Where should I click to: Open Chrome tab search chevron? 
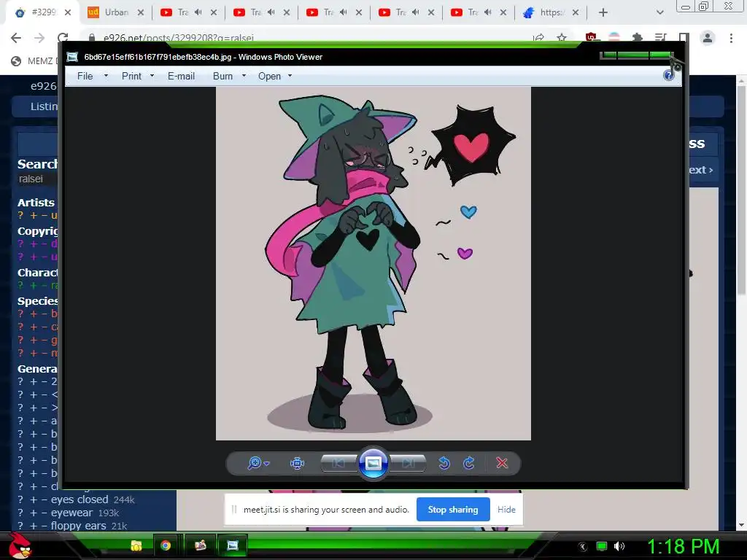(659, 12)
